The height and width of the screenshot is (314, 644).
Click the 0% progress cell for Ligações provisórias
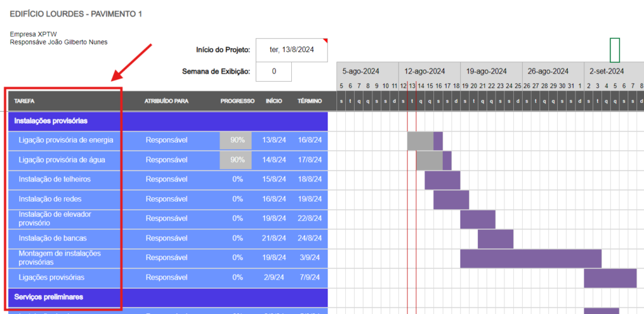tap(237, 278)
